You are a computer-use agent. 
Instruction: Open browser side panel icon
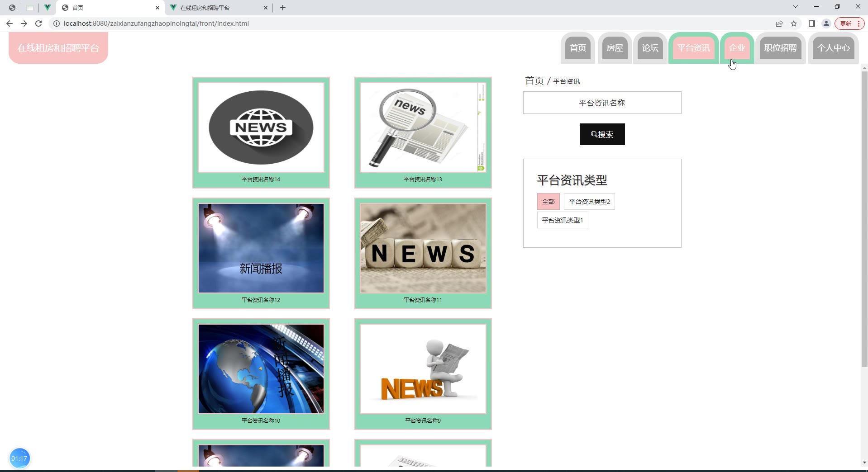pyautogui.click(x=812, y=24)
